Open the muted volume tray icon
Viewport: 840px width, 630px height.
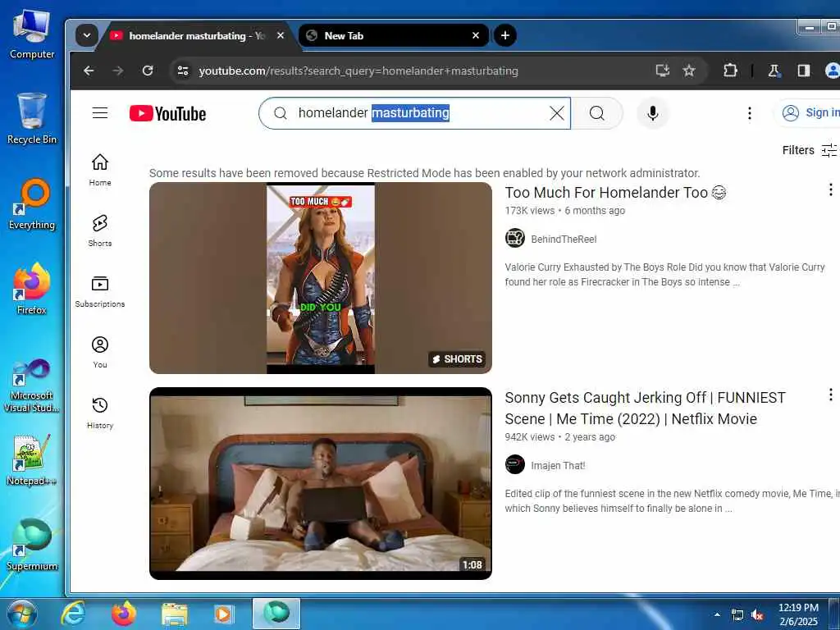(x=757, y=615)
